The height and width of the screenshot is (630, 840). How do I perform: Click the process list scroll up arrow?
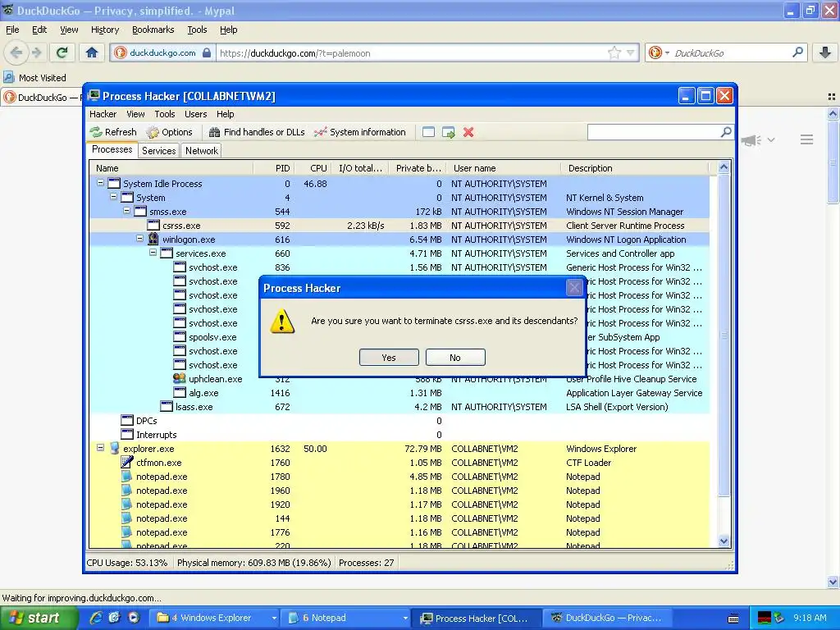724,167
